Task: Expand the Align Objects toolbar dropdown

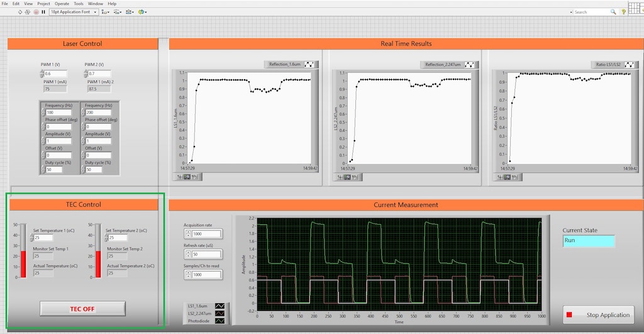Action: tap(104, 12)
